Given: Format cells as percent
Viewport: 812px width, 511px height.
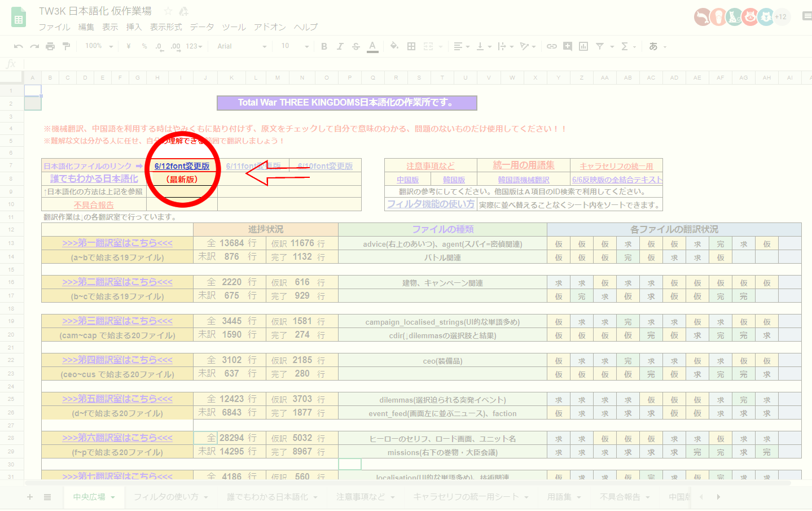Looking at the screenshot, I should (144, 46).
